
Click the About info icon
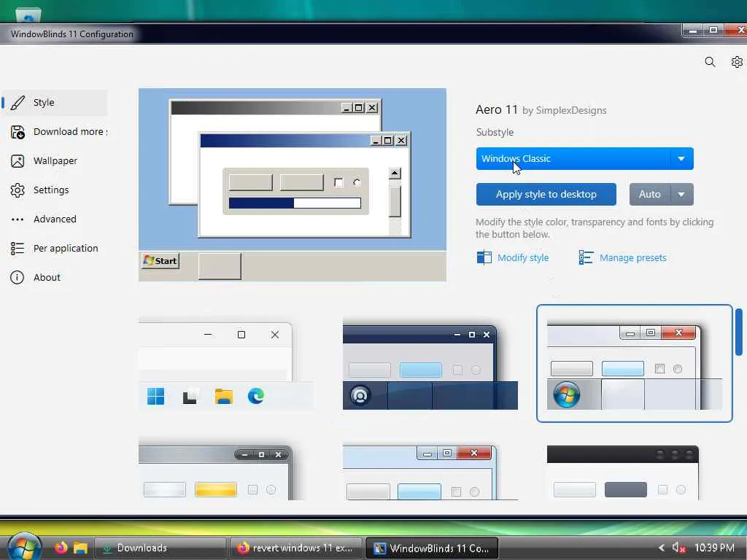coord(18,278)
